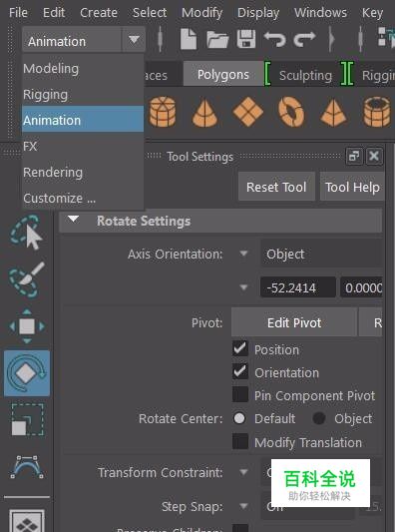395x532 pixels.
Task: Select the Scale tool
Action: point(27,419)
